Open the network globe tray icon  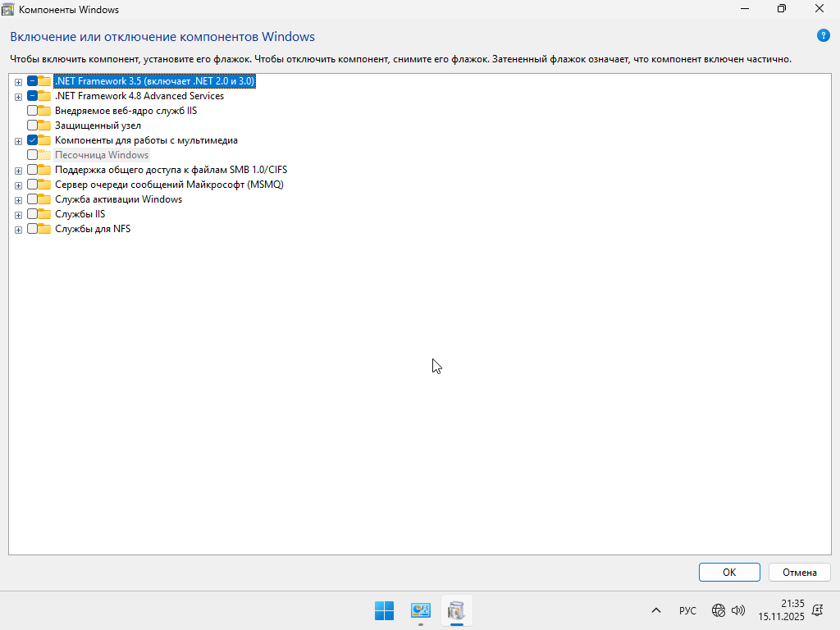point(719,610)
